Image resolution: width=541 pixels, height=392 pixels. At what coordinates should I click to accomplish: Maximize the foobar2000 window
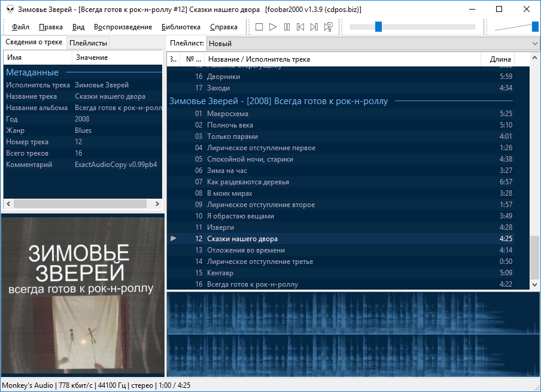click(x=499, y=10)
